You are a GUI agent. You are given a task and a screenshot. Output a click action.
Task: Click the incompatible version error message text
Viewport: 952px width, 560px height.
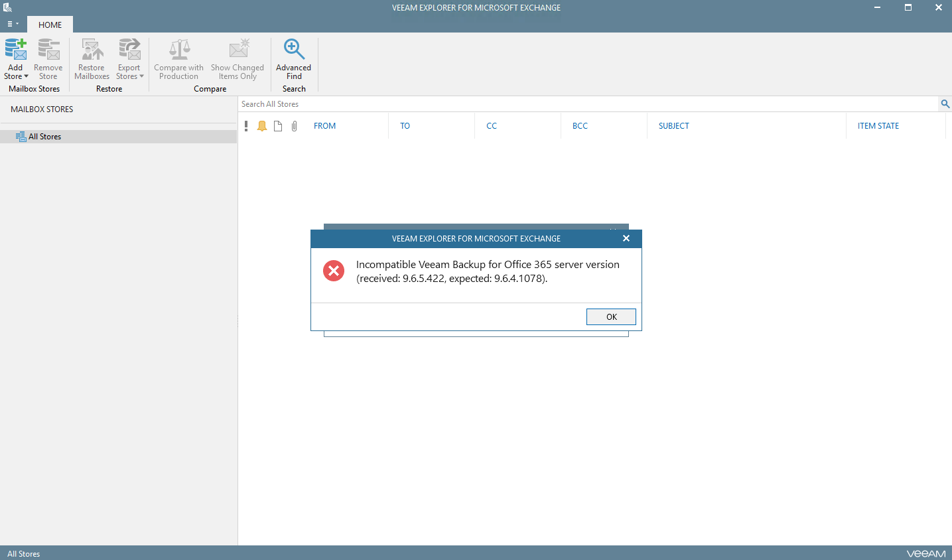pyautogui.click(x=488, y=271)
